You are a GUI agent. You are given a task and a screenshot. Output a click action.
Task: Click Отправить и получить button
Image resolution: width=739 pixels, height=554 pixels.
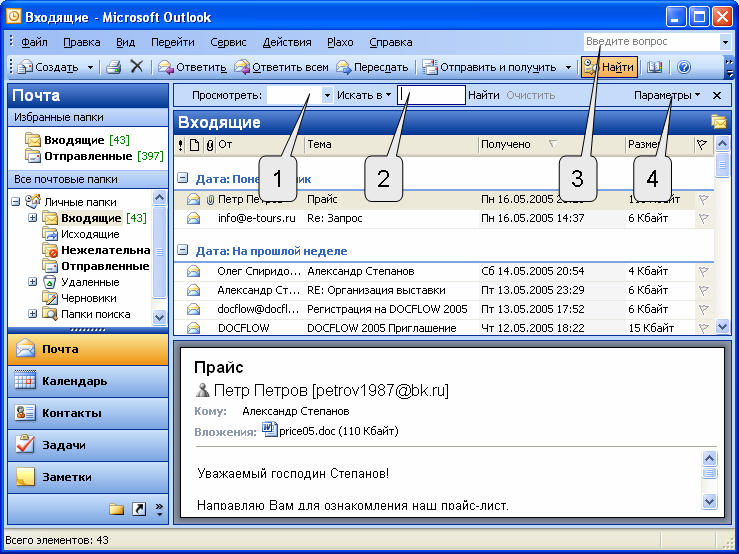pyautogui.click(x=489, y=67)
